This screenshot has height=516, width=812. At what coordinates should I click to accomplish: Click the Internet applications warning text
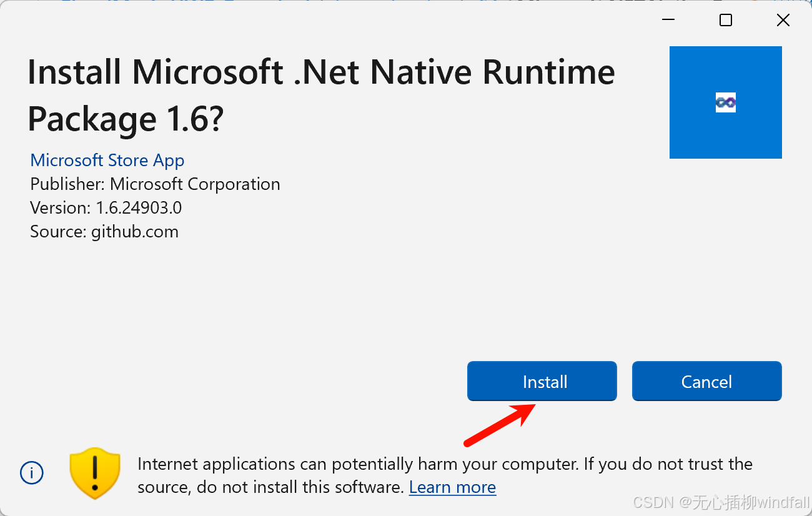445,475
